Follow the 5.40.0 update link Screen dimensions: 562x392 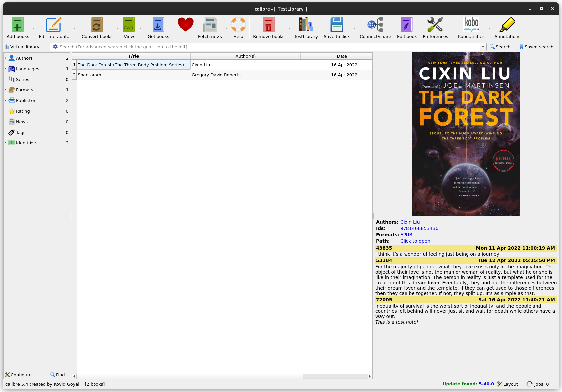(486, 384)
